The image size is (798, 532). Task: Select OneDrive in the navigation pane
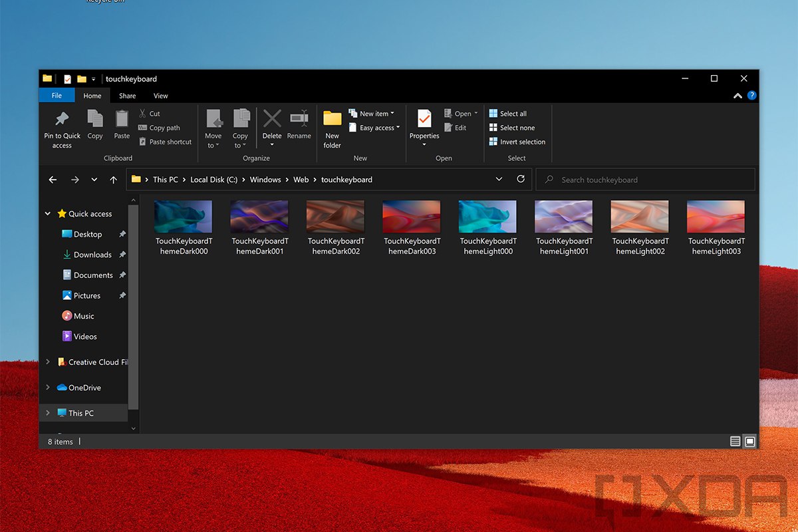(x=84, y=388)
